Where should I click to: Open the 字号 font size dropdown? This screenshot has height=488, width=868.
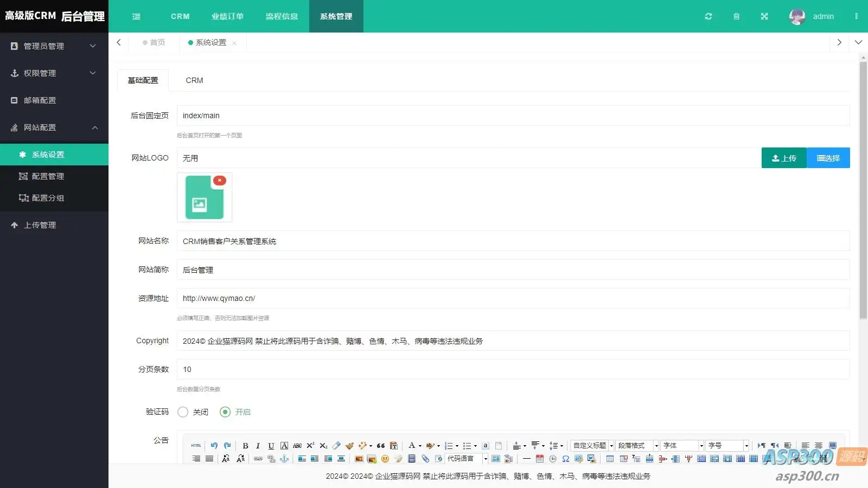tap(727, 446)
